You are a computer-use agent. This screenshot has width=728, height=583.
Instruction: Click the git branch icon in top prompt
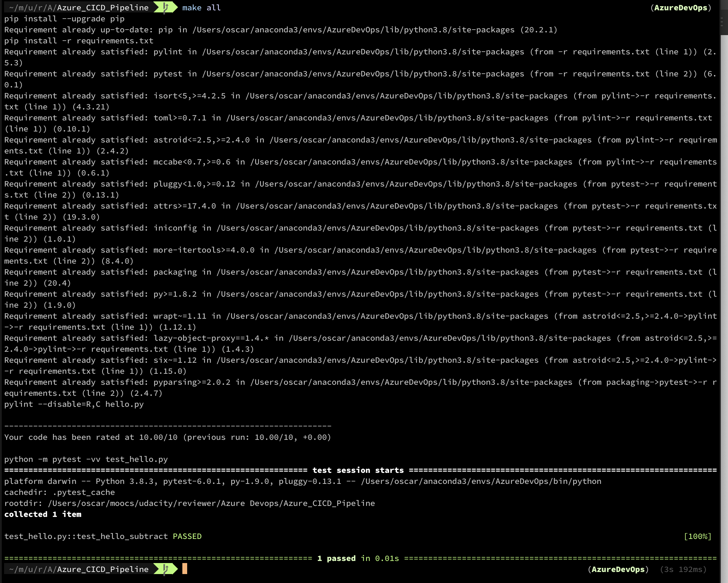165,7
